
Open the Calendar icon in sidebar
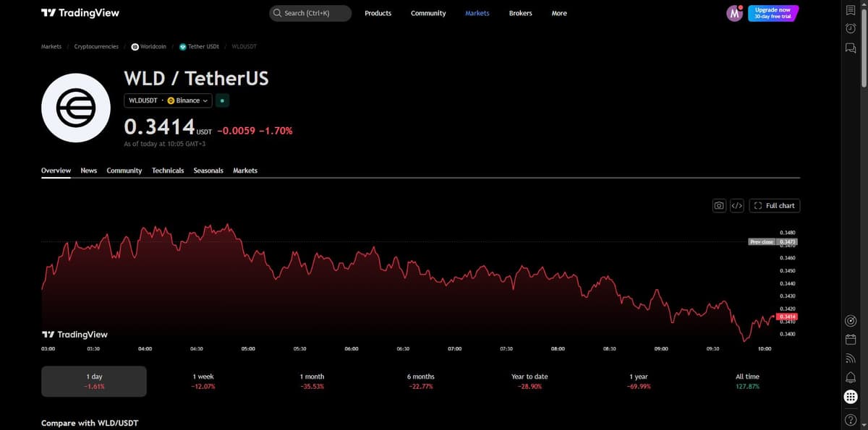click(x=851, y=340)
